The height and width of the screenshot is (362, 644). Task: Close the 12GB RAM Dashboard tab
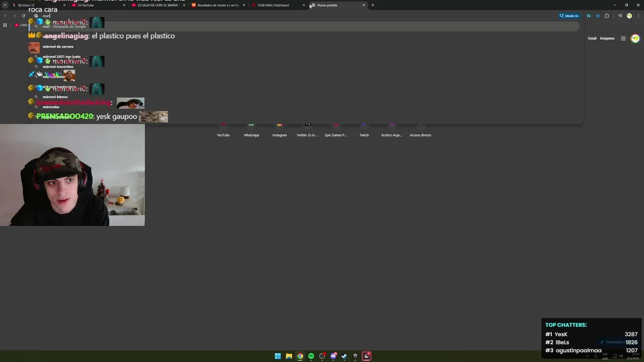(304, 5)
